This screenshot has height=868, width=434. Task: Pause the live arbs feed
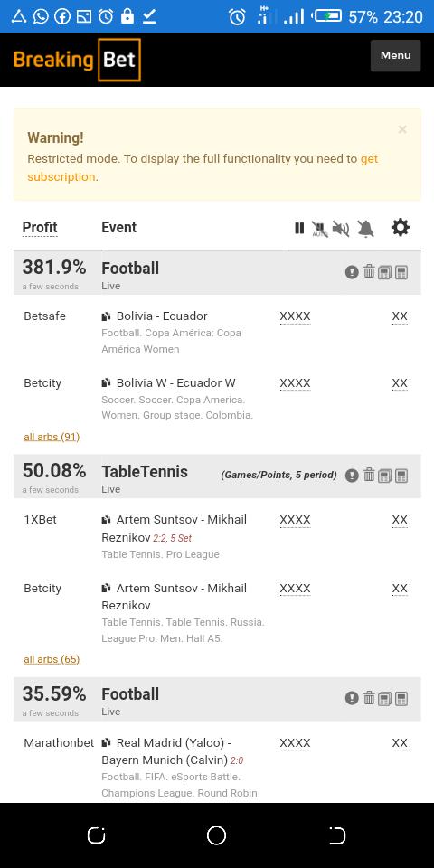click(299, 228)
